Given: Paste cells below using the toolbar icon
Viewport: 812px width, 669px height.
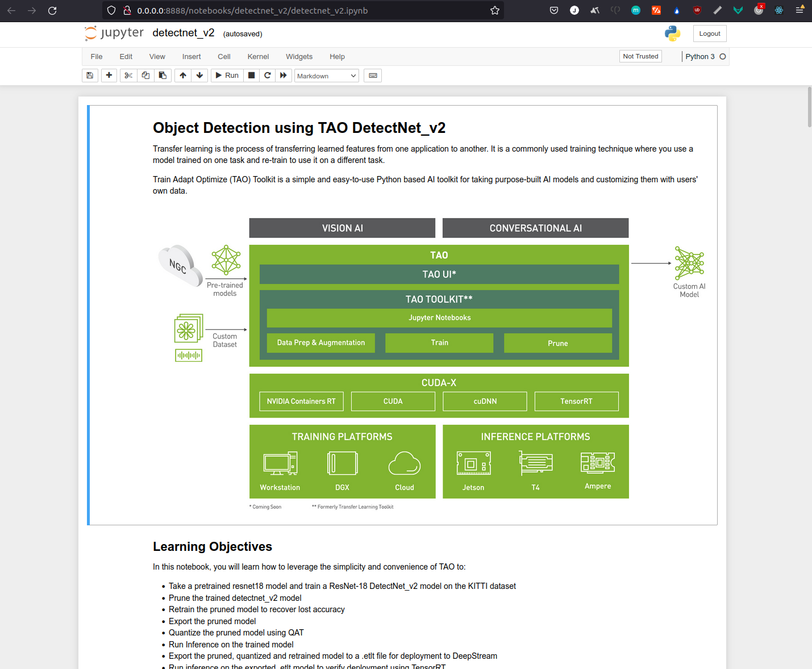Looking at the screenshot, I should coord(163,76).
